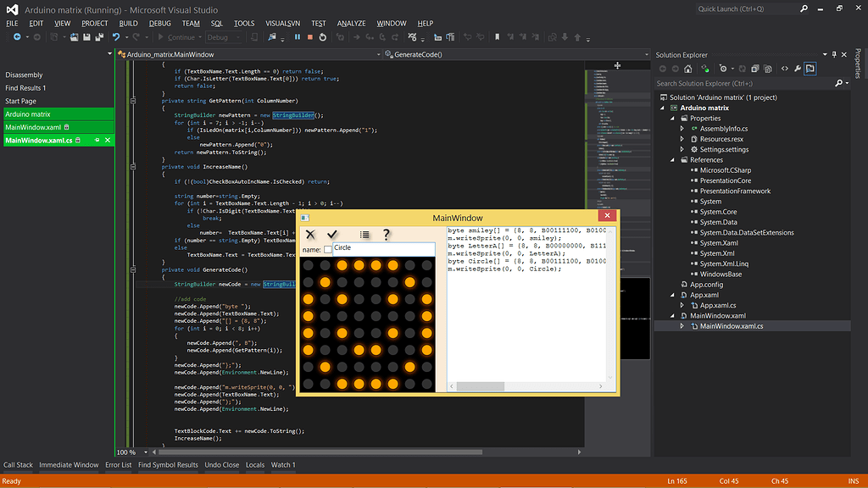Screen dimensions: 868x488
Task: Expand the AssemblyInfo.cs tree node
Action: point(682,129)
